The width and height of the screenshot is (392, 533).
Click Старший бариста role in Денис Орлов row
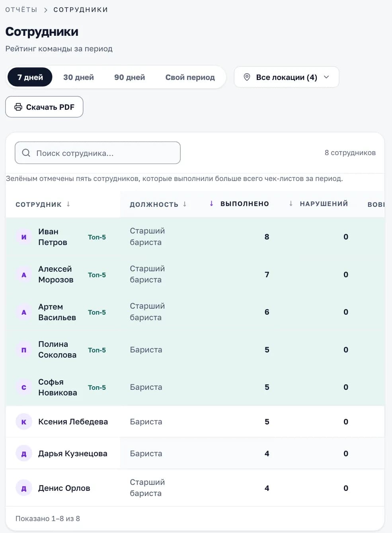pos(147,488)
